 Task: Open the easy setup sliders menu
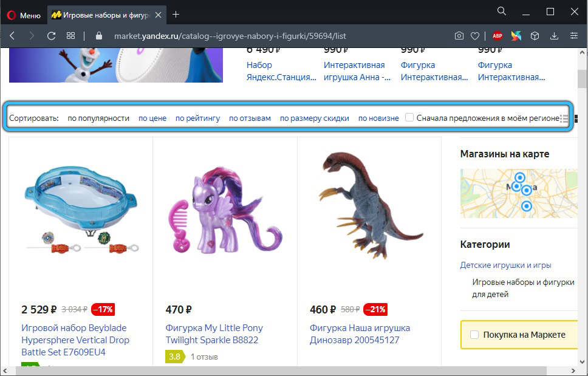click(574, 36)
